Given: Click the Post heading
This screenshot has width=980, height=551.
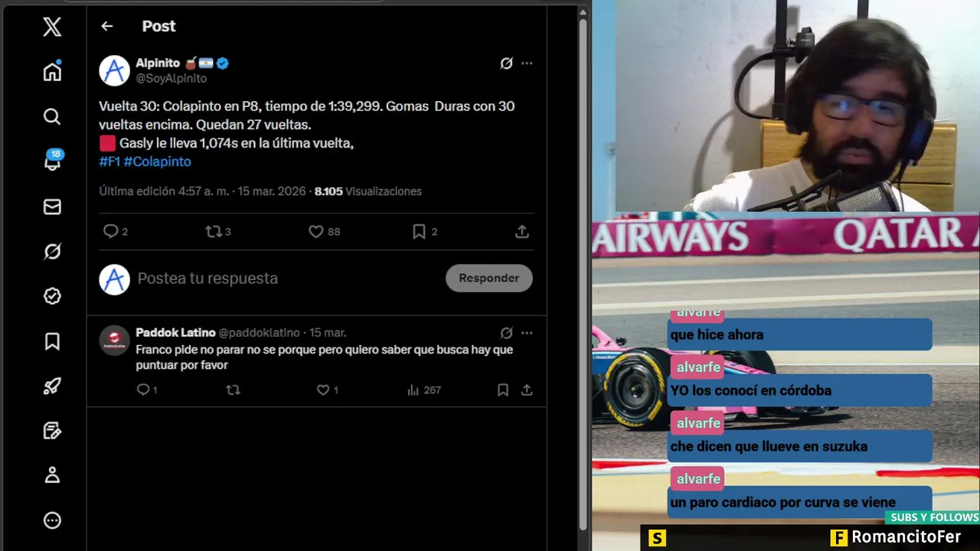Looking at the screenshot, I should coord(158,26).
